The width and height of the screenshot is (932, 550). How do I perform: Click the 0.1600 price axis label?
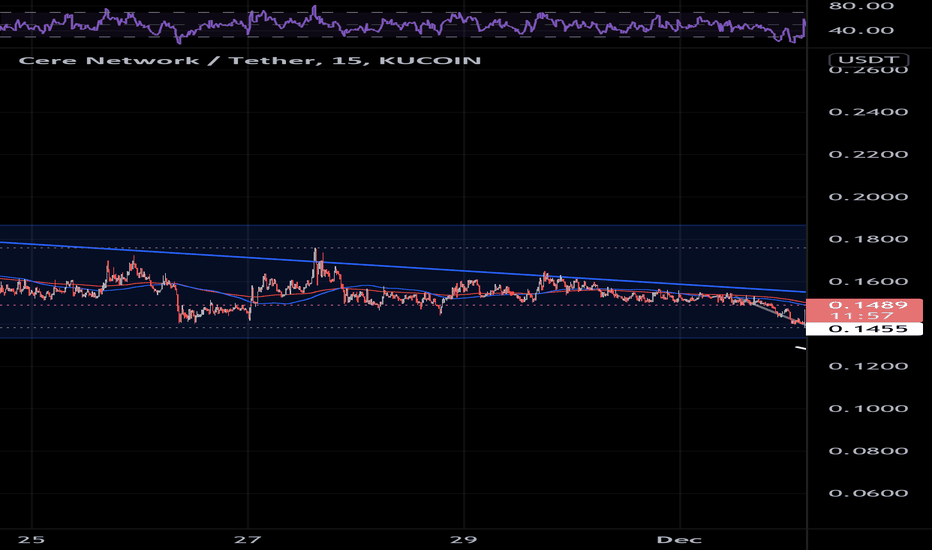click(x=868, y=282)
